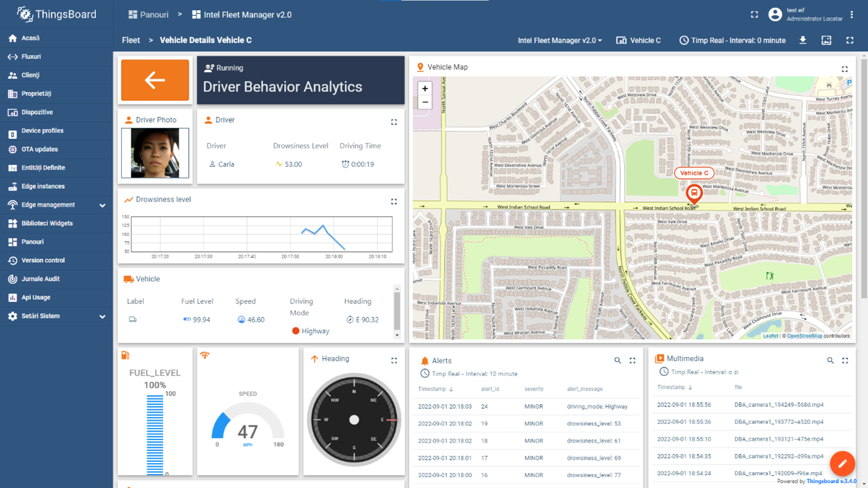The width and height of the screenshot is (868, 488).
Task: Export dashboard via download icon
Action: click(x=802, y=40)
